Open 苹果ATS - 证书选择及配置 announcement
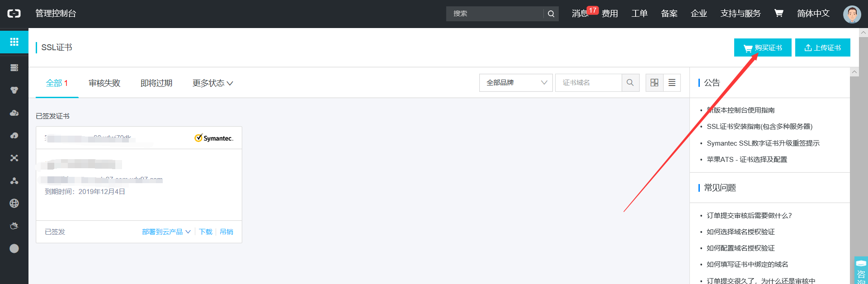Image resolution: width=868 pixels, height=284 pixels. click(747, 160)
